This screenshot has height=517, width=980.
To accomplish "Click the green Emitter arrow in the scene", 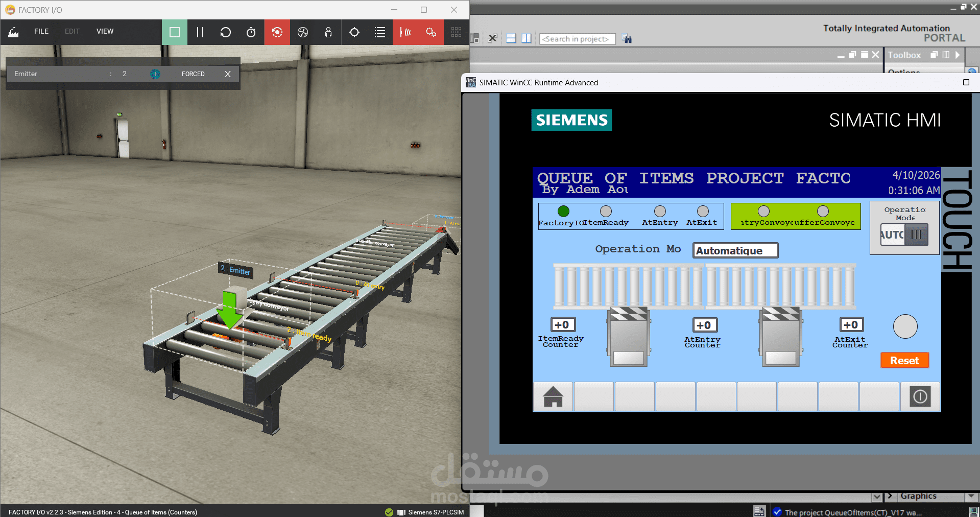I will [x=229, y=309].
